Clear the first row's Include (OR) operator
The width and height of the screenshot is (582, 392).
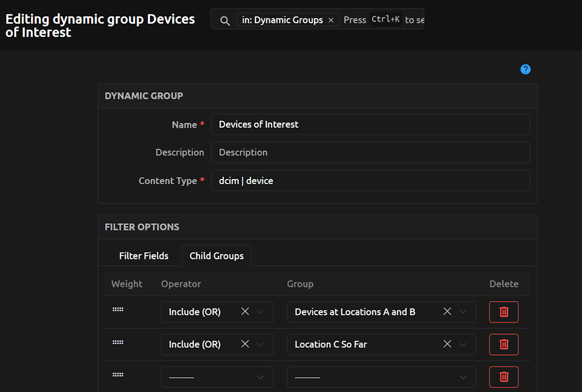pyautogui.click(x=245, y=311)
